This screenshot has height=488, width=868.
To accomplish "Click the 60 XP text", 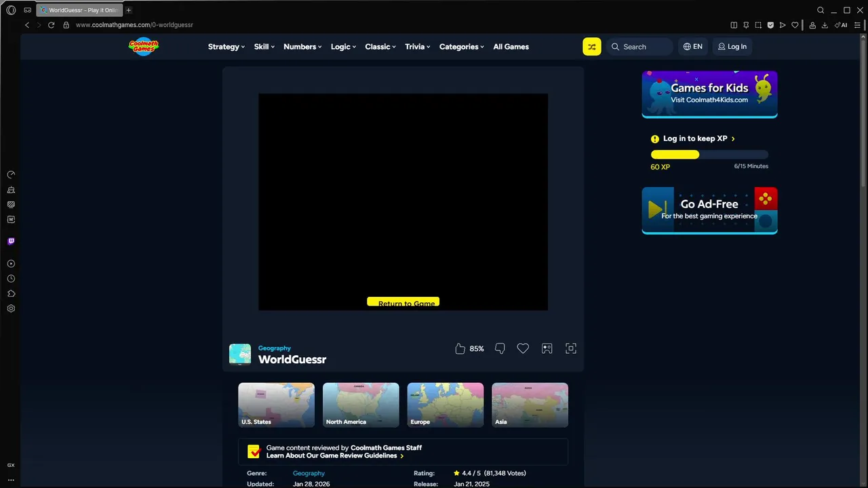I will tap(660, 167).
